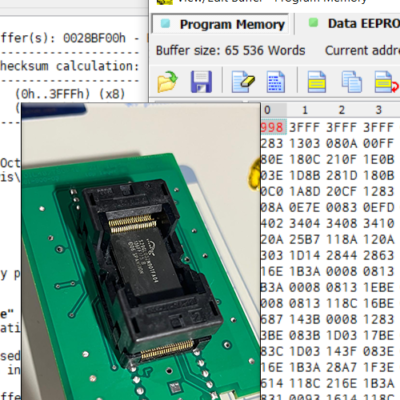Image resolution: width=400 pixels, height=400 pixels.
Task: Copy with the double-page icon
Action: coord(351,82)
